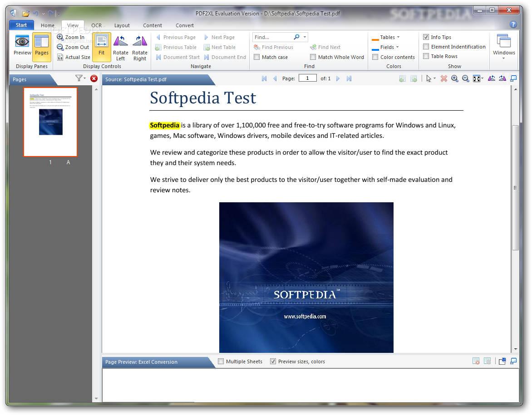Image resolution: width=532 pixels, height=415 pixels.
Task: Click Zoom Out in Display Controls
Action: [x=73, y=47]
